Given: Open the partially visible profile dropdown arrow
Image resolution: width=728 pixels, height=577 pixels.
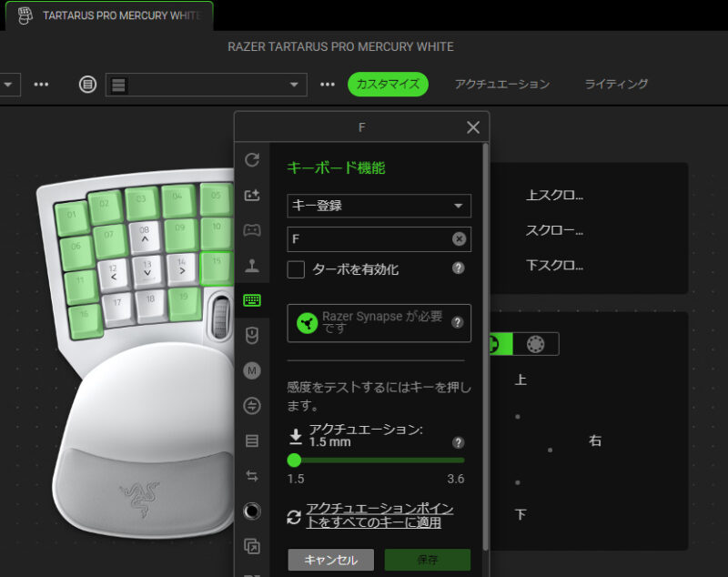Looking at the screenshot, I should pyautogui.click(x=8, y=85).
